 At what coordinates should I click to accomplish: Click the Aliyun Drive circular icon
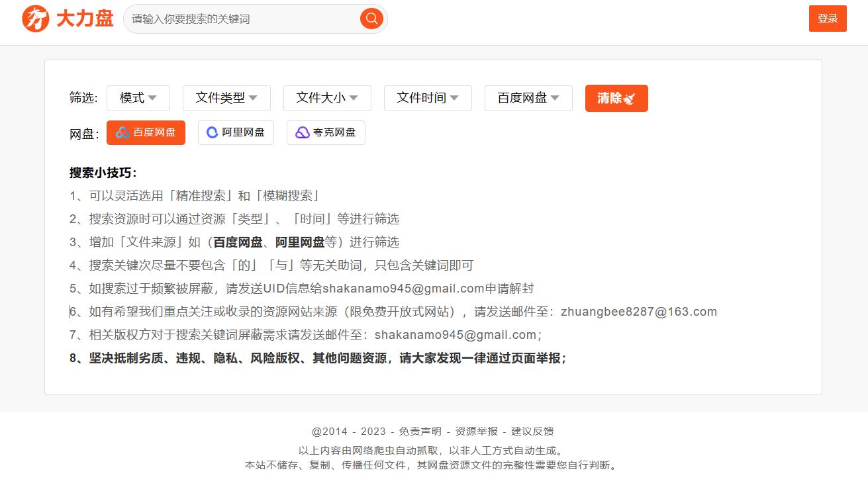tap(213, 132)
